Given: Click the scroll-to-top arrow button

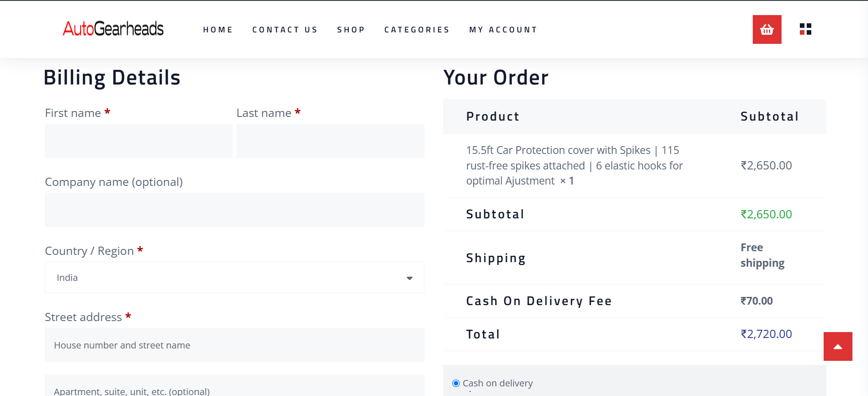Looking at the screenshot, I should pyautogui.click(x=838, y=347).
